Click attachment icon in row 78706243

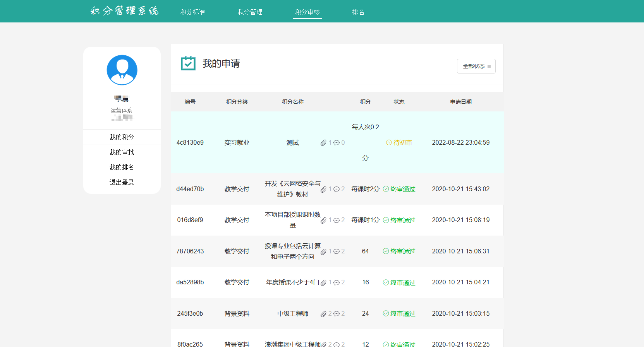[x=323, y=252]
